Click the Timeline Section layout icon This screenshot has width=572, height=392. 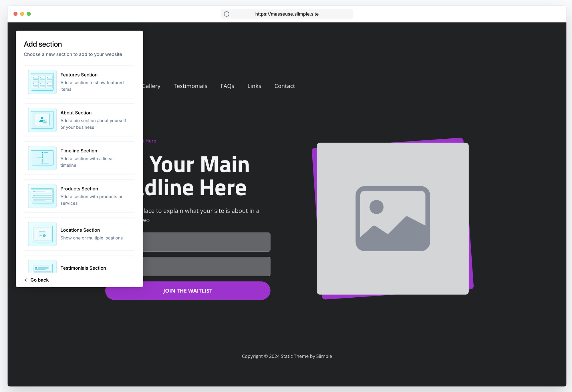tap(42, 158)
